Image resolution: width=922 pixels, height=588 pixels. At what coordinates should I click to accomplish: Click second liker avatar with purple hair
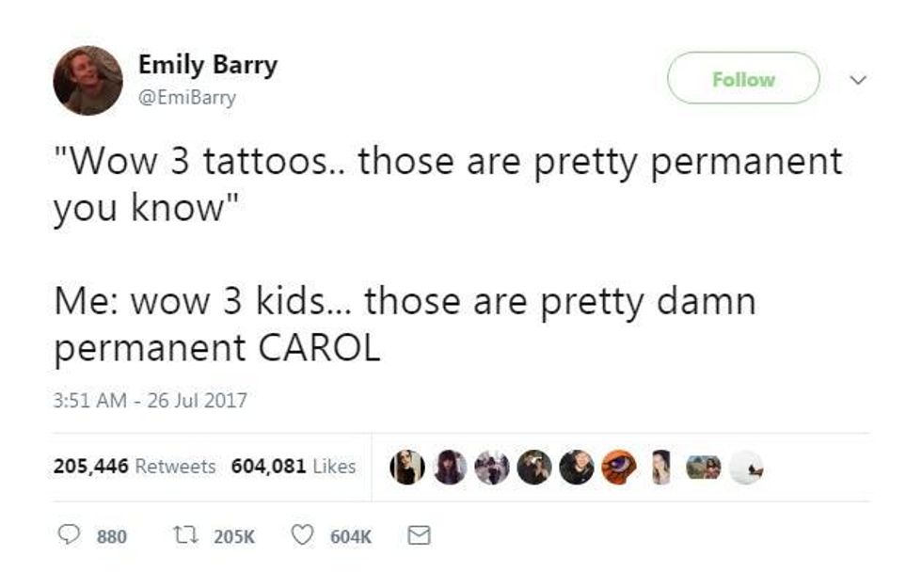coord(450,468)
